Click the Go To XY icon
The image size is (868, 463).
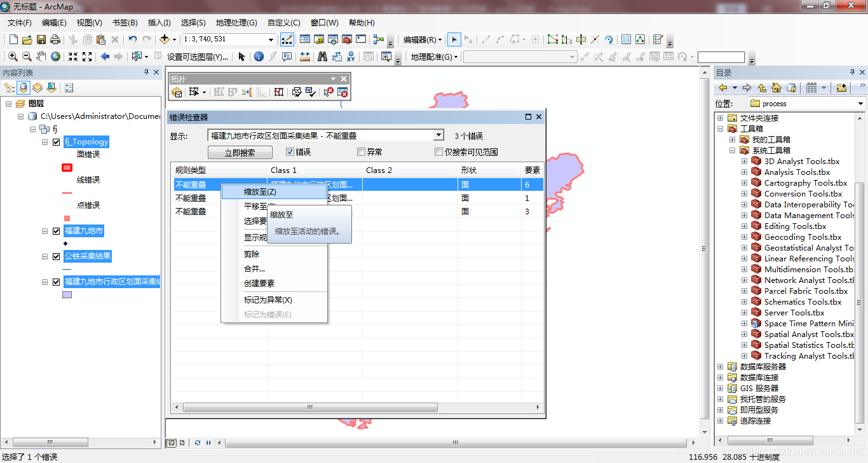tap(351, 57)
